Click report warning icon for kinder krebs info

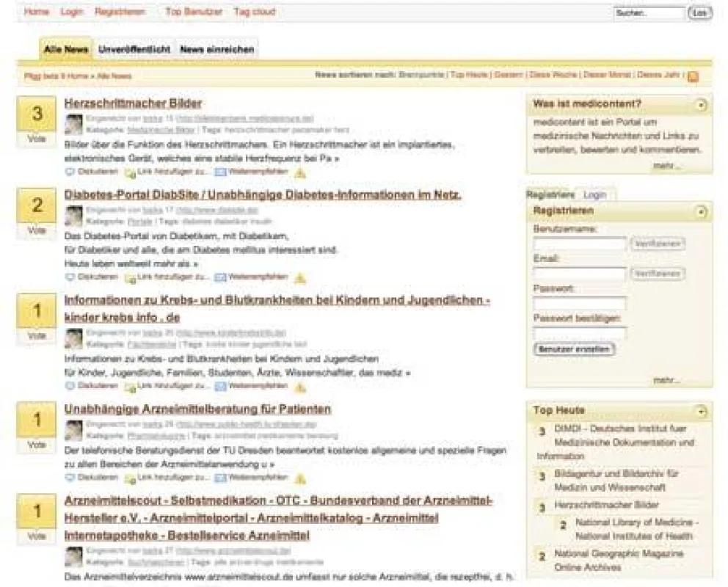click(x=300, y=387)
